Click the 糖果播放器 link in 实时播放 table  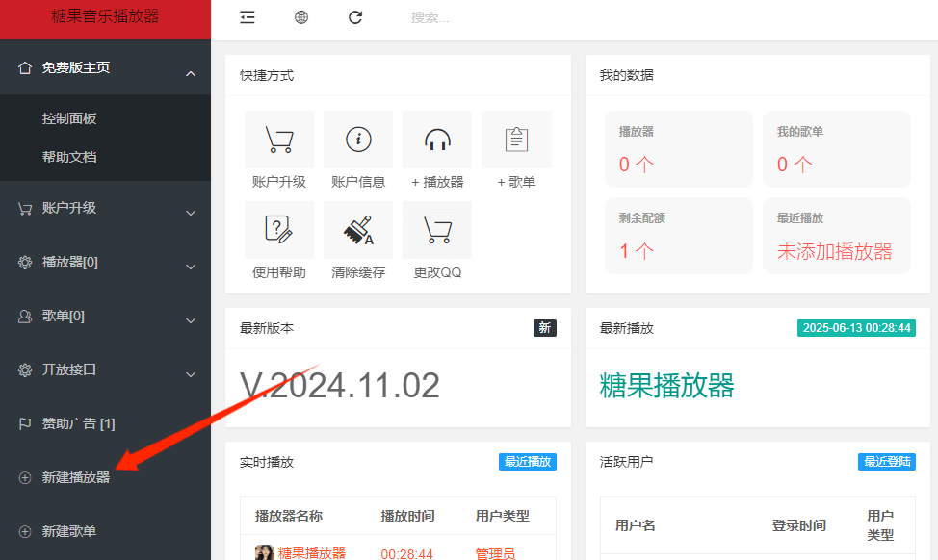(311, 552)
